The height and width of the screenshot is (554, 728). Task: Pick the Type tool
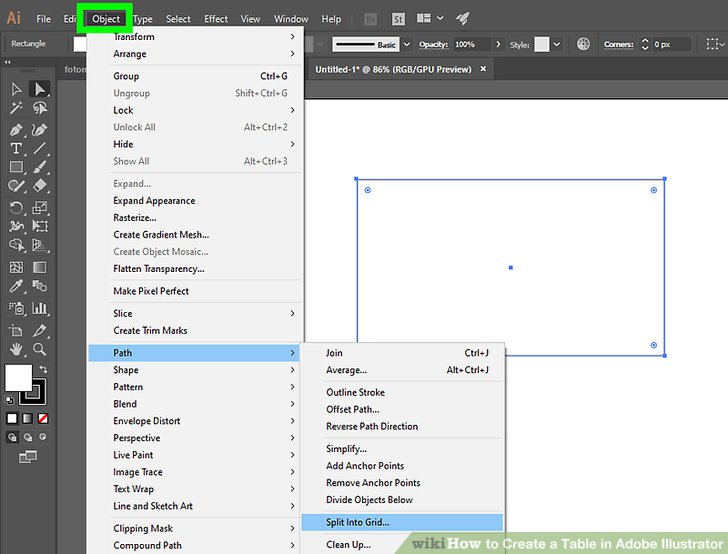pos(17,148)
